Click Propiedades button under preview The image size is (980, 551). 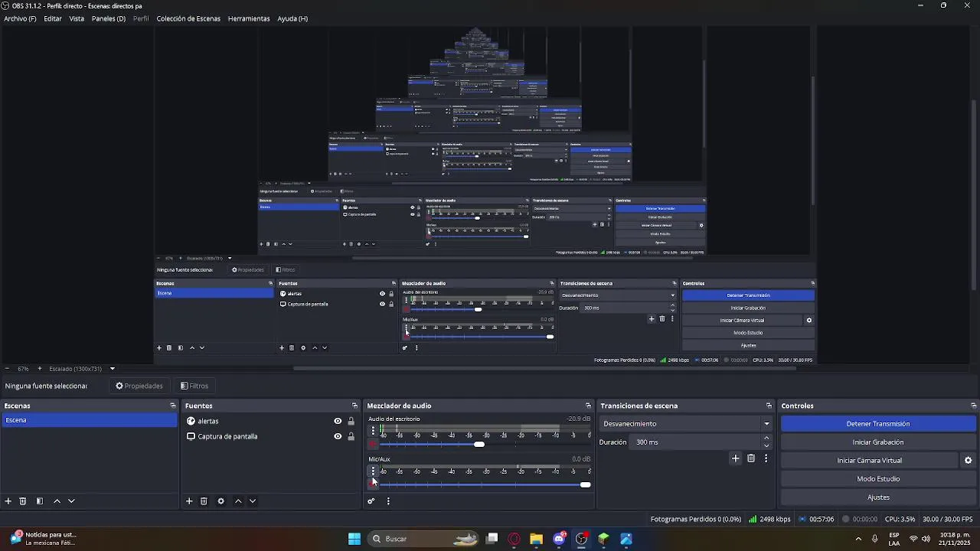click(x=139, y=386)
